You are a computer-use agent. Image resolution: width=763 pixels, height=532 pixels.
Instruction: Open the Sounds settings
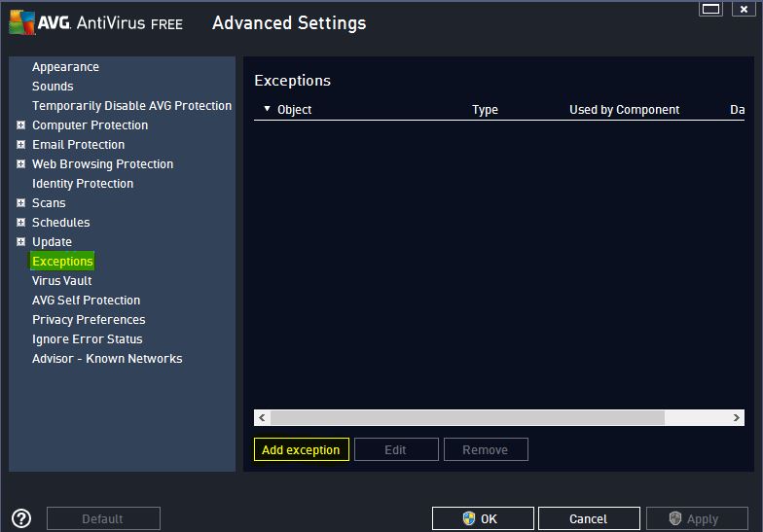[x=53, y=86]
